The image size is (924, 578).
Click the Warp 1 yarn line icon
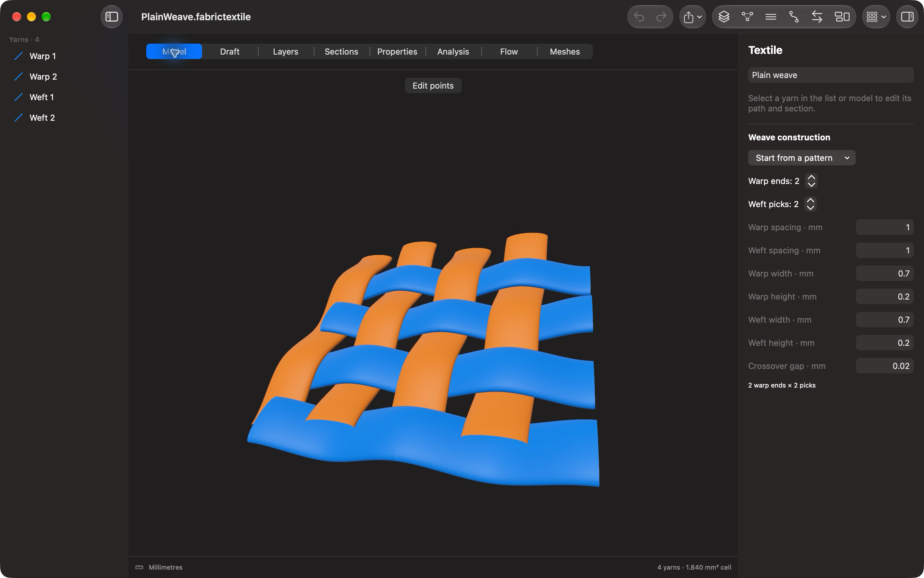[18, 56]
